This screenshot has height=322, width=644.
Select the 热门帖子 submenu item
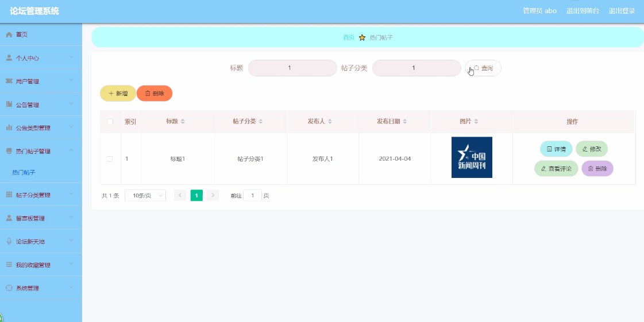click(x=24, y=173)
